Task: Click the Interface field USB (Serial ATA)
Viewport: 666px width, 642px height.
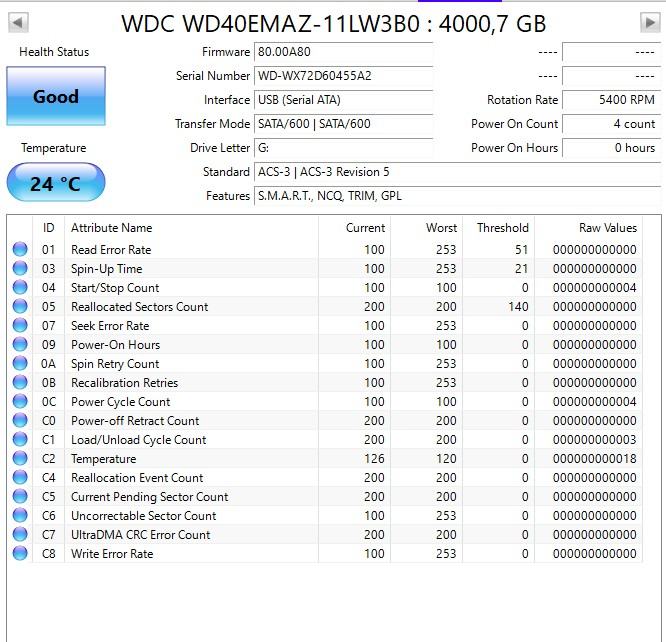Action: click(343, 100)
